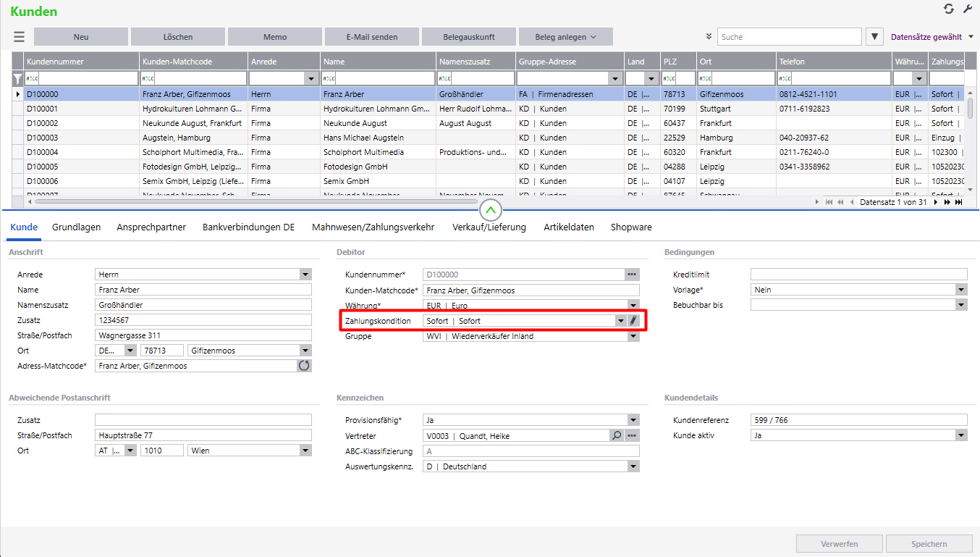Regenerate the Adress-Matchcode with the refresh icon
This screenshot has width=980, height=557.
tap(304, 366)
